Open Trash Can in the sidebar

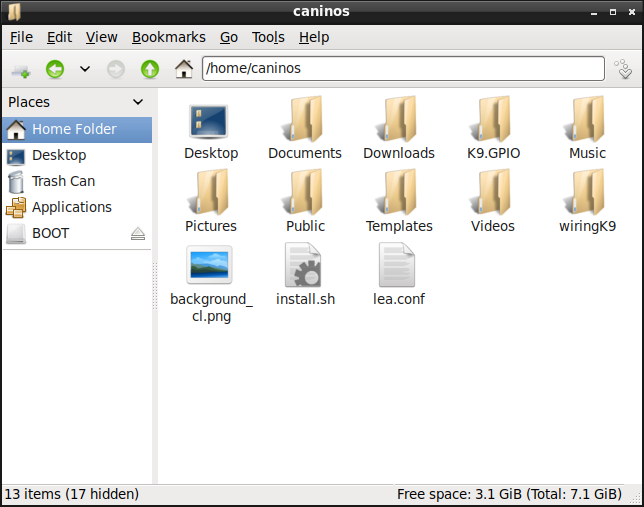coord(78,181)
